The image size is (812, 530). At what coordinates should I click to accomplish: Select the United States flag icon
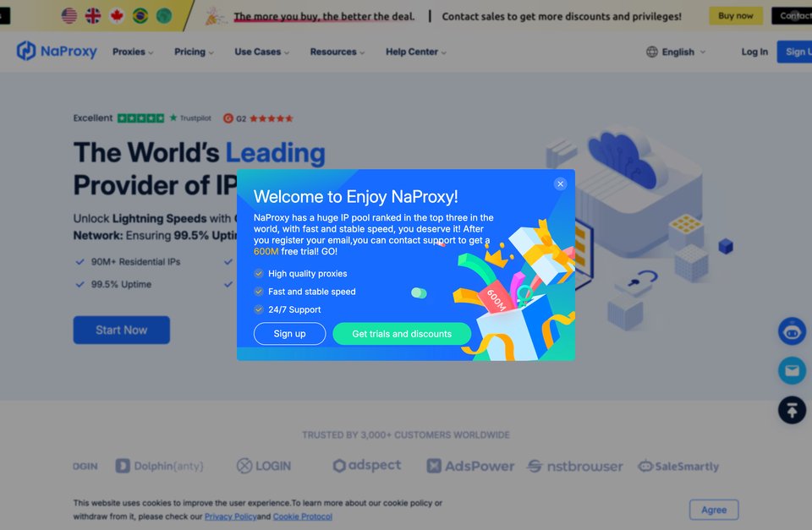[69, 15]
